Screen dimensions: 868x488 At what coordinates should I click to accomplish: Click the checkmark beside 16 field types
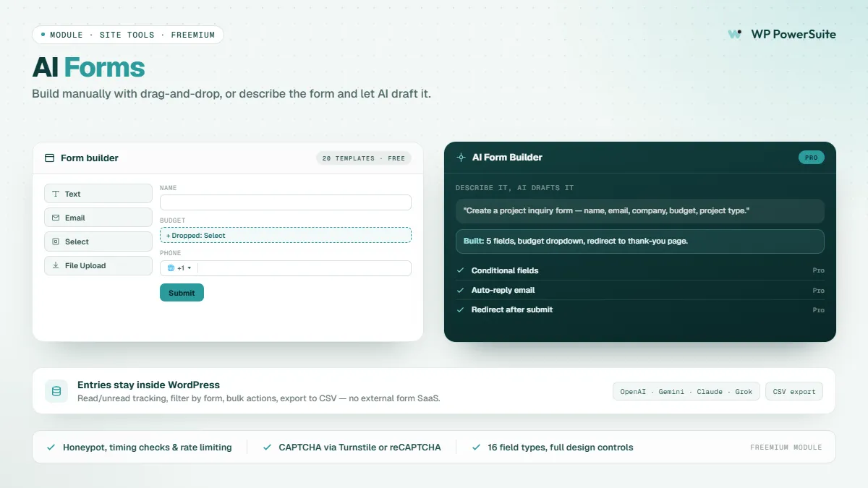click(x=476, y=448)
